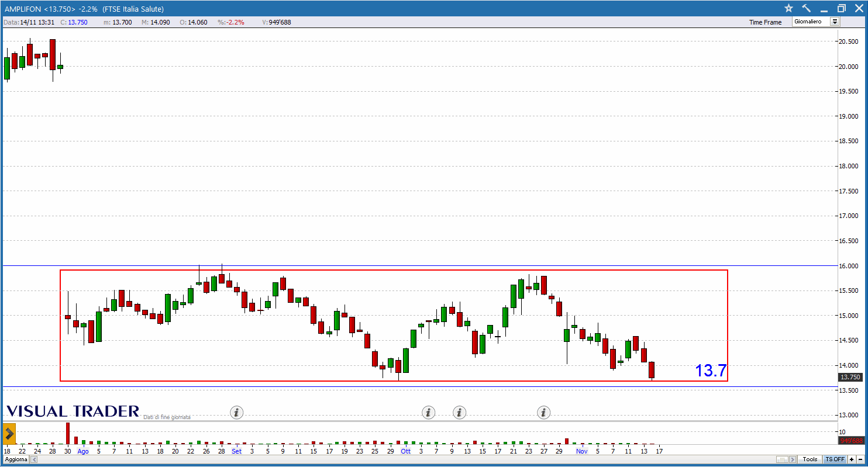
Task: Click the Ago month marker on time axis
Action: click(83, 451)
